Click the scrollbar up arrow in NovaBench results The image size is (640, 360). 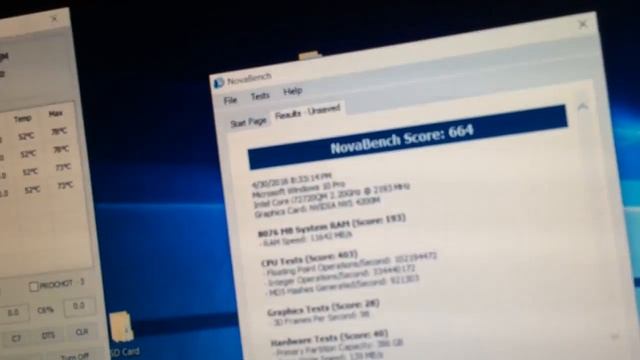pos(582,107)
